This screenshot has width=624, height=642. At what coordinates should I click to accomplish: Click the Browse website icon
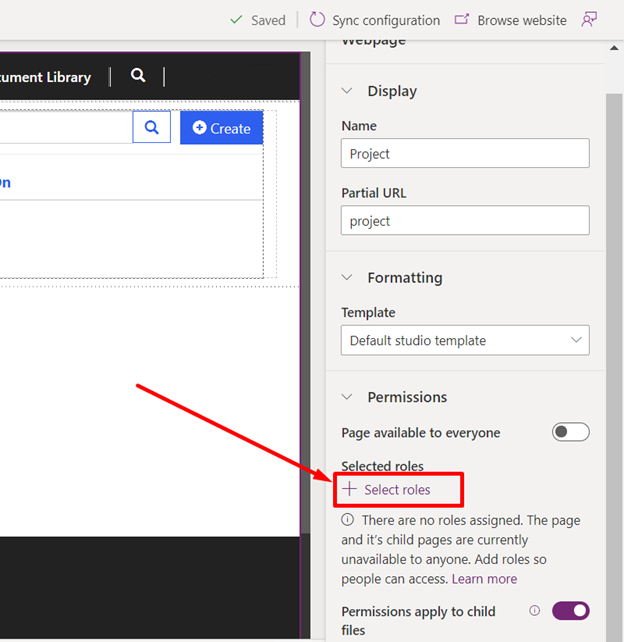click(x=462, y=20)
